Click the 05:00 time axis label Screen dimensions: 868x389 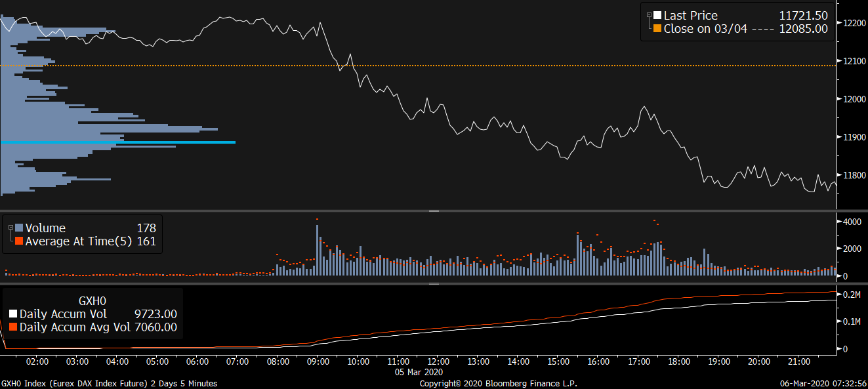click(157, 361)
